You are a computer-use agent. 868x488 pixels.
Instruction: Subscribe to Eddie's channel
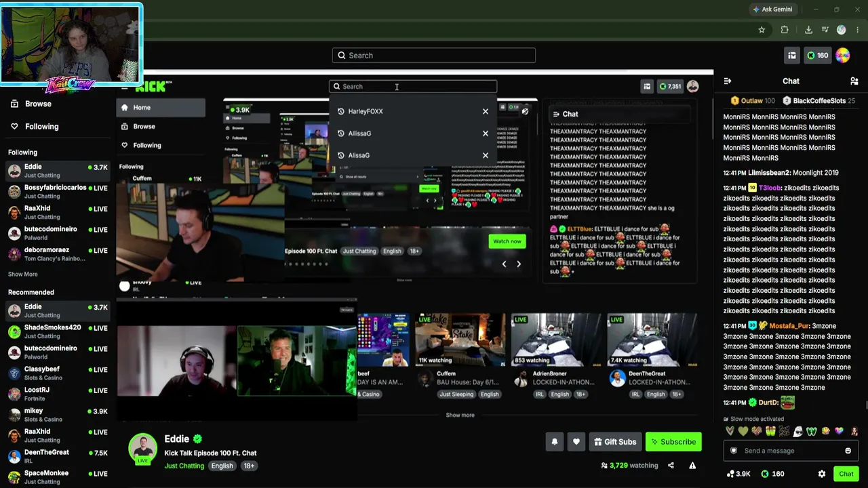coord(673,442)
